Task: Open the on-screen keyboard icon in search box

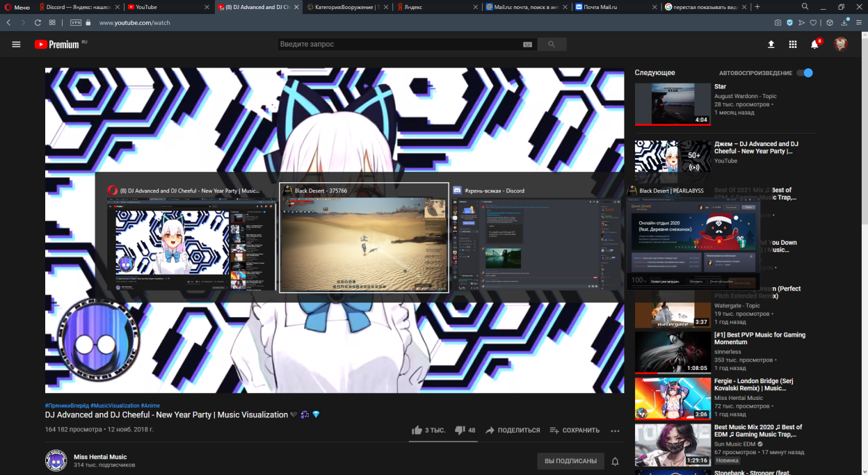Action: (x=527, y=45)
